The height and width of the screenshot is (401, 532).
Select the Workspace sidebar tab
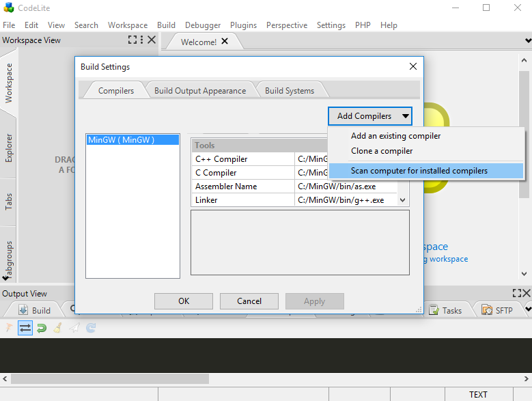click(x=8, y=83)
